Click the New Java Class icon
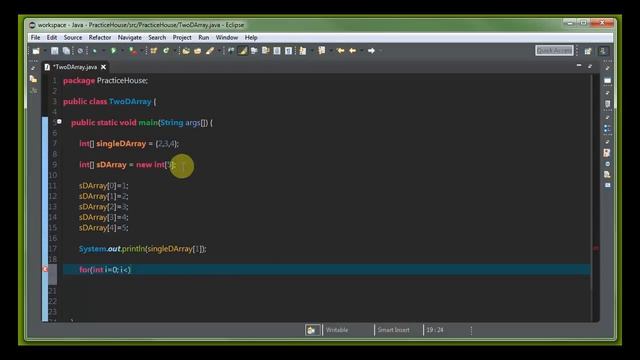Image resolution: width=640 pixels, height=360 pixels. [x=166, y=51]
